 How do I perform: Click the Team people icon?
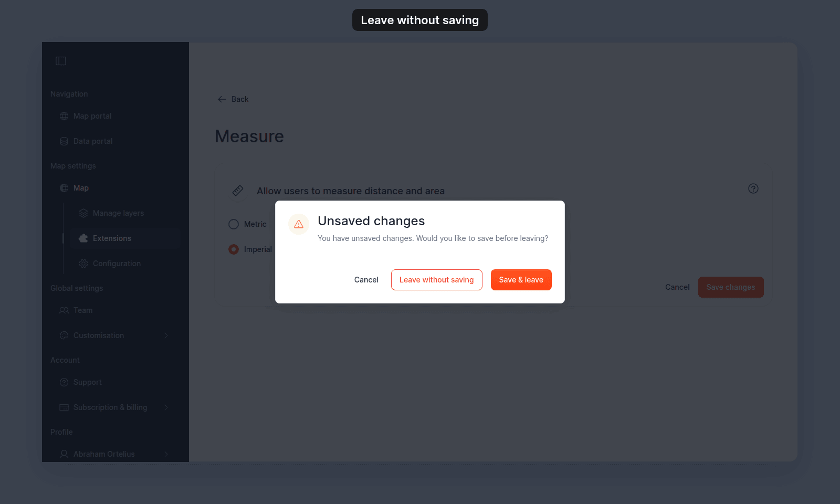pos(64,310)
